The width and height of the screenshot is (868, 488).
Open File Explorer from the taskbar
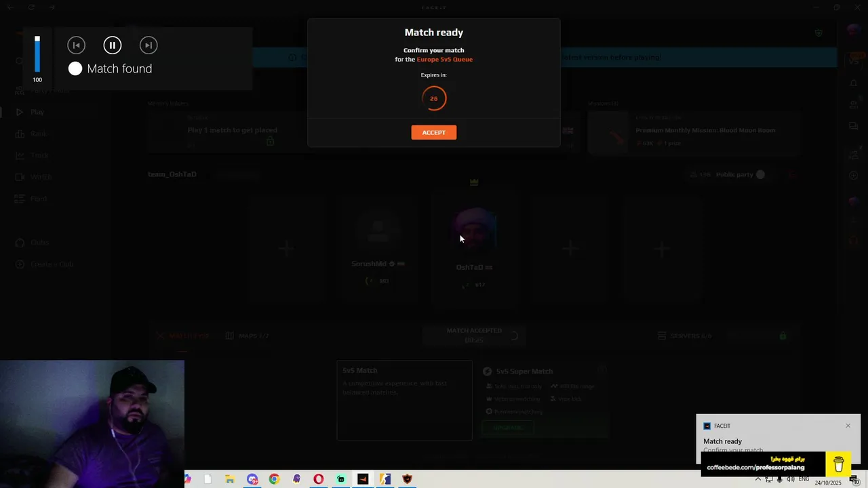[x=230, y=479]
